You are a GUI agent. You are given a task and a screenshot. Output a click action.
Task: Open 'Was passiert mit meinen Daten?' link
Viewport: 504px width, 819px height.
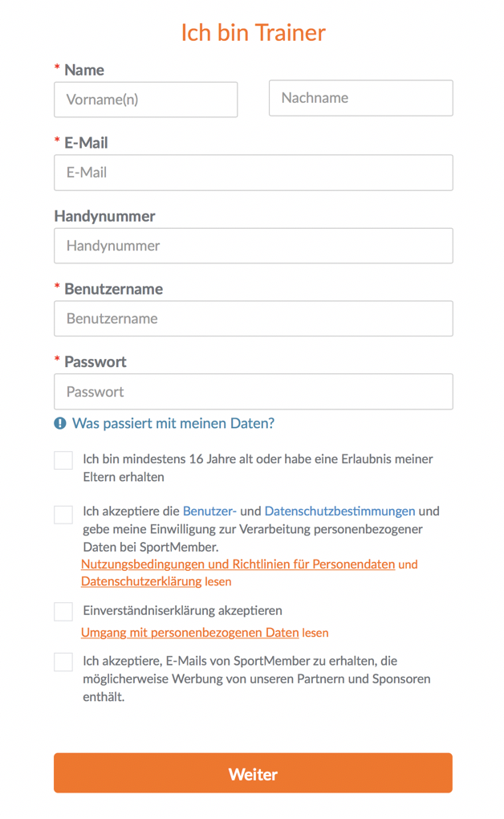(173, 423)
